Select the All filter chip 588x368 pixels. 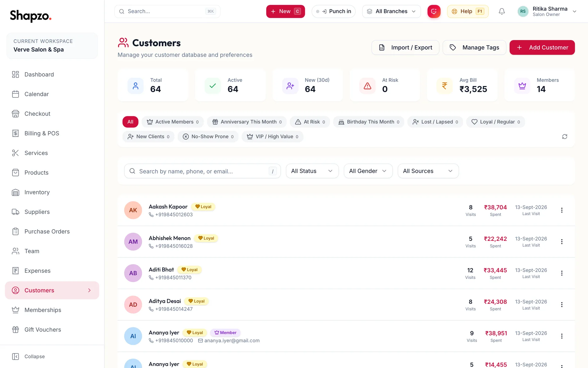click(130, 122)
